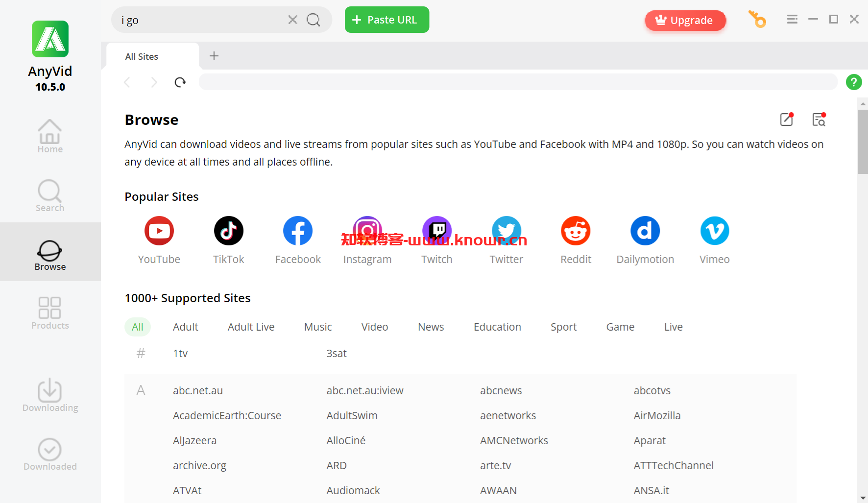The height and width of the screenshot is (503, 868).
Task: Filter sites by Music category
Action: click(318, 327)
